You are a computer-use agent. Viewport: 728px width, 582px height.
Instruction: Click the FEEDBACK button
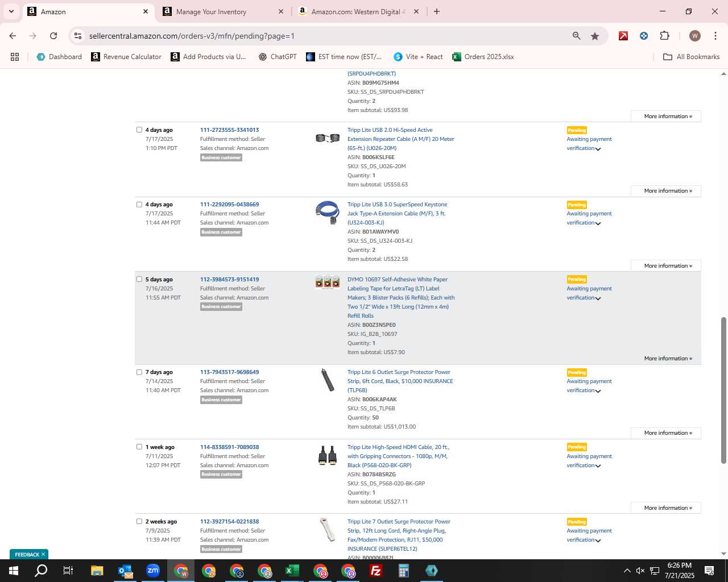pyautogui.click(x=29, y=554)
